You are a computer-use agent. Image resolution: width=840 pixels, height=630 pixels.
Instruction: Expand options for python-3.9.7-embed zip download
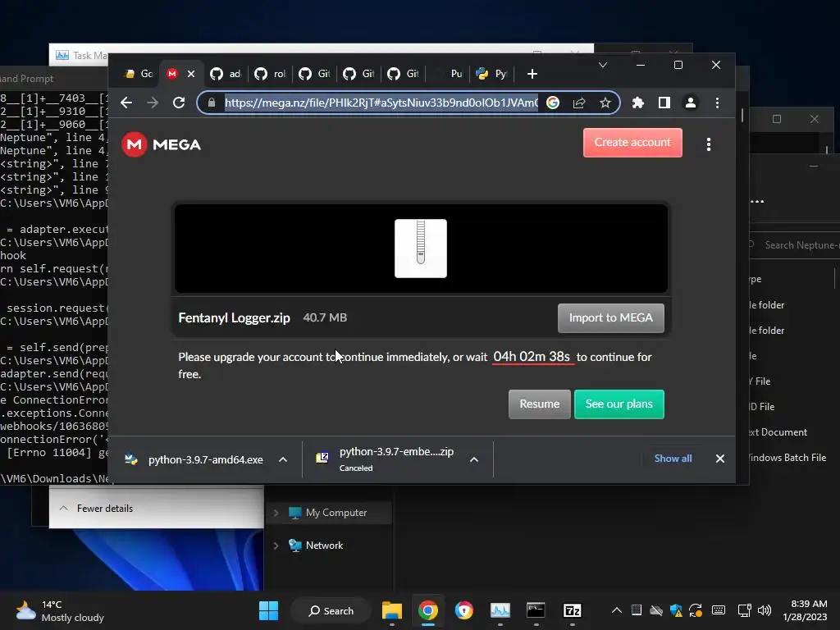pyautogui.click(x=474, y=459)
